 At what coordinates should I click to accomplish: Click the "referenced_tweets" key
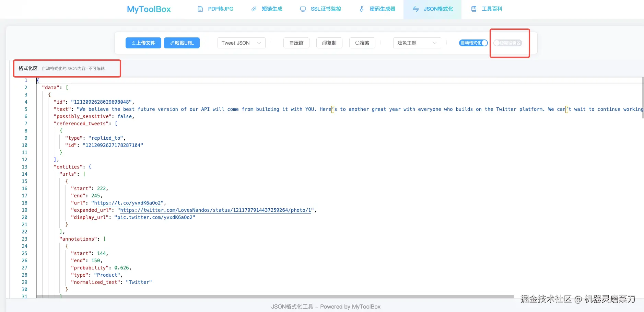point(81,124)
